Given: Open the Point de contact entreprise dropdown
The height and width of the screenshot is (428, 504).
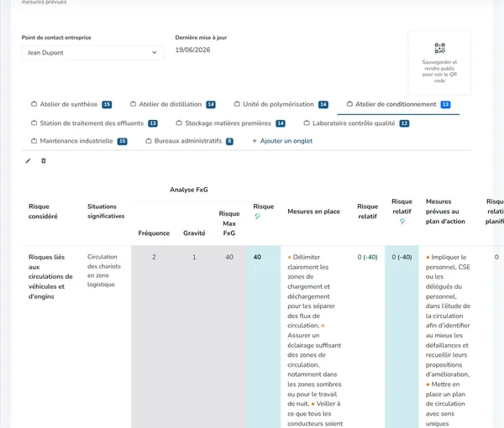Looking at the screenshot, I should point(92,53).
